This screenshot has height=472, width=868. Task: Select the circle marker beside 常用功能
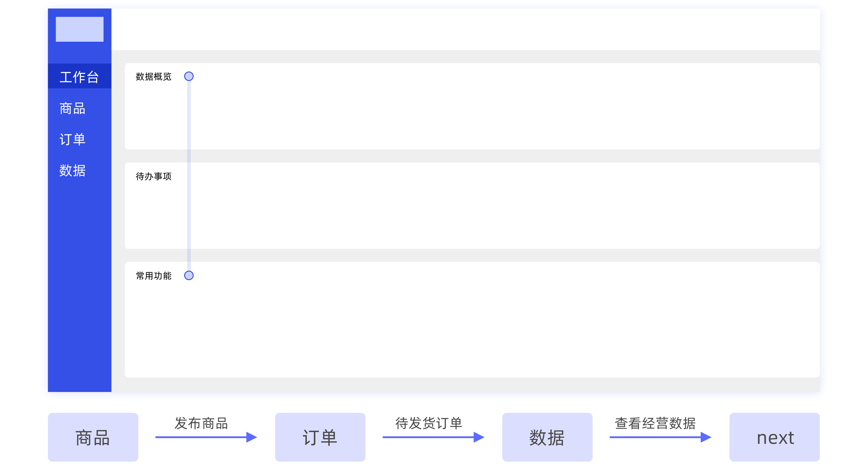point(189,275)
